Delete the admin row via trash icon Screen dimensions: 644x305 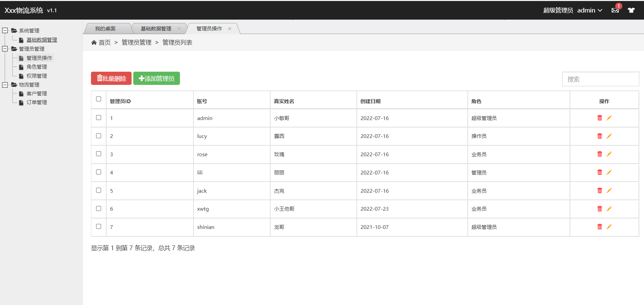(600, 118)
